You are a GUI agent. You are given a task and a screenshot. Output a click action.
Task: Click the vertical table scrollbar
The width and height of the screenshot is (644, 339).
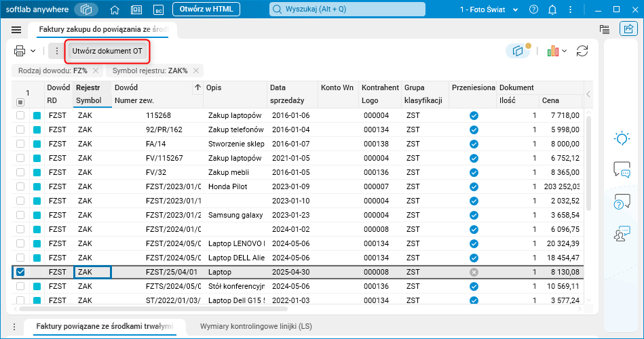(588, 163)
